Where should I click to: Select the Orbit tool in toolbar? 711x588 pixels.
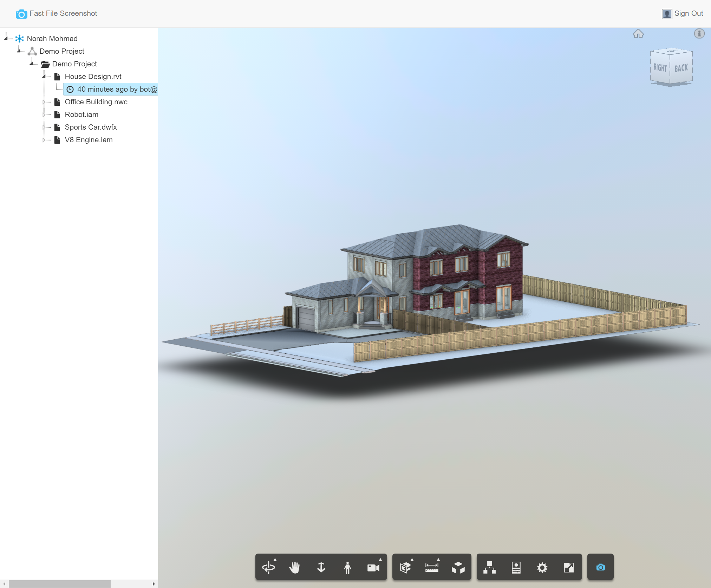point(269,567)
